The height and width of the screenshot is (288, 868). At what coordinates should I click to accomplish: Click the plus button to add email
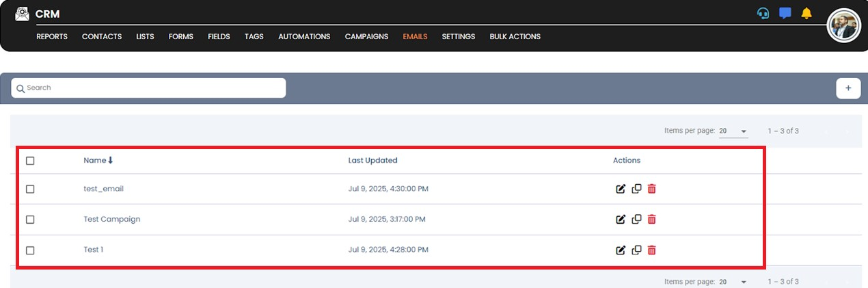coord(848,88)
